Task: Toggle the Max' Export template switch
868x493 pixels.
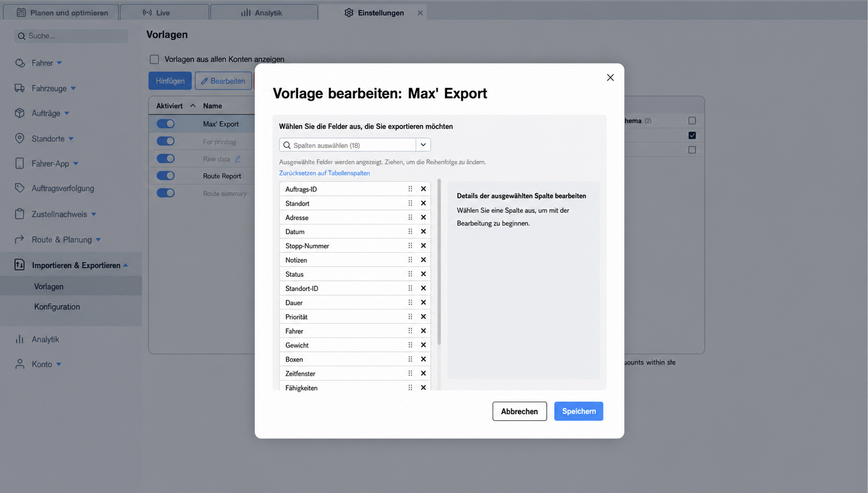Action: 165,124
